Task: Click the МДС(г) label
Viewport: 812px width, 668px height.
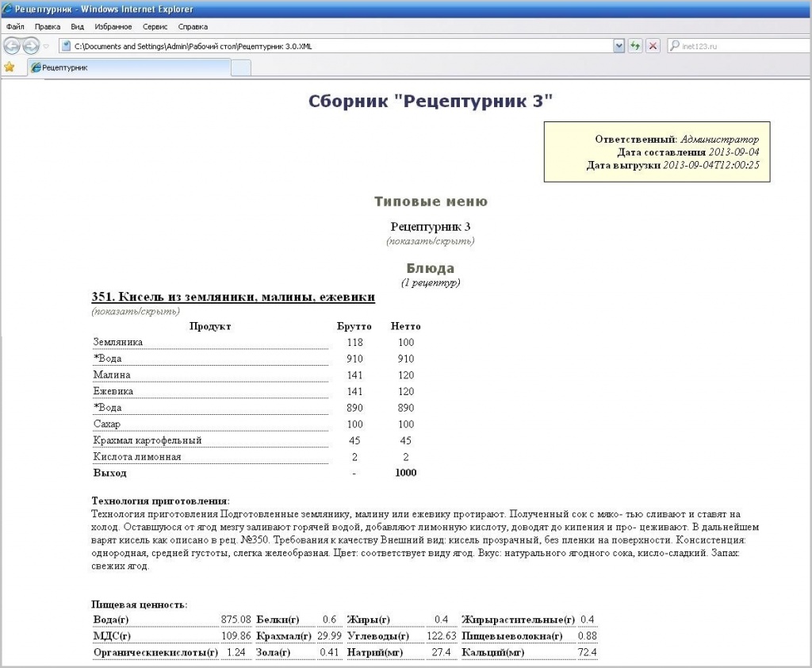Action: (112, 636)
